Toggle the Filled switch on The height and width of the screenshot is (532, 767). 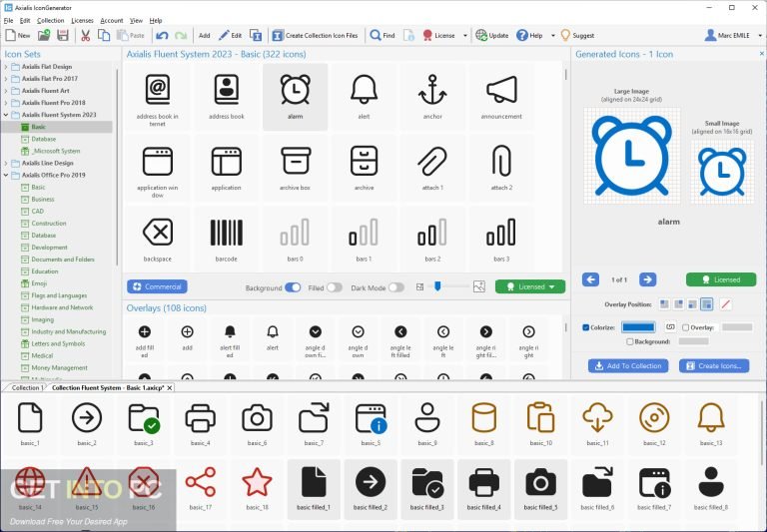335,287
